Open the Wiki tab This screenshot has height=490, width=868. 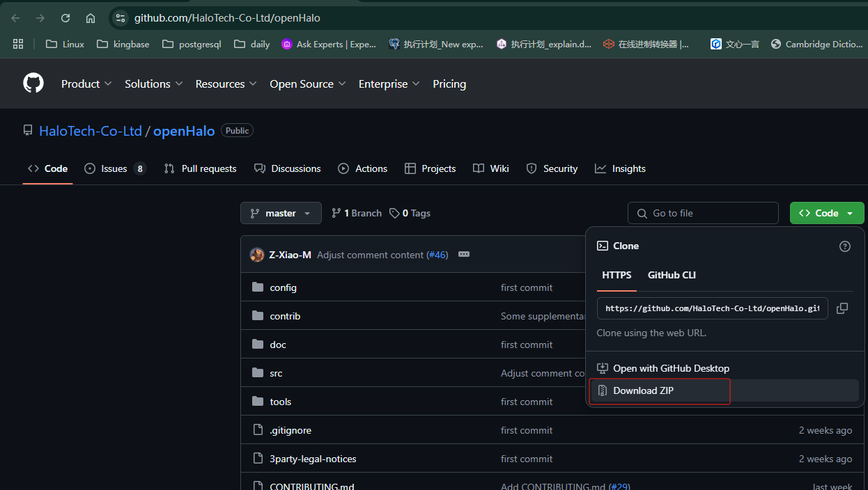tap(490, 168)
